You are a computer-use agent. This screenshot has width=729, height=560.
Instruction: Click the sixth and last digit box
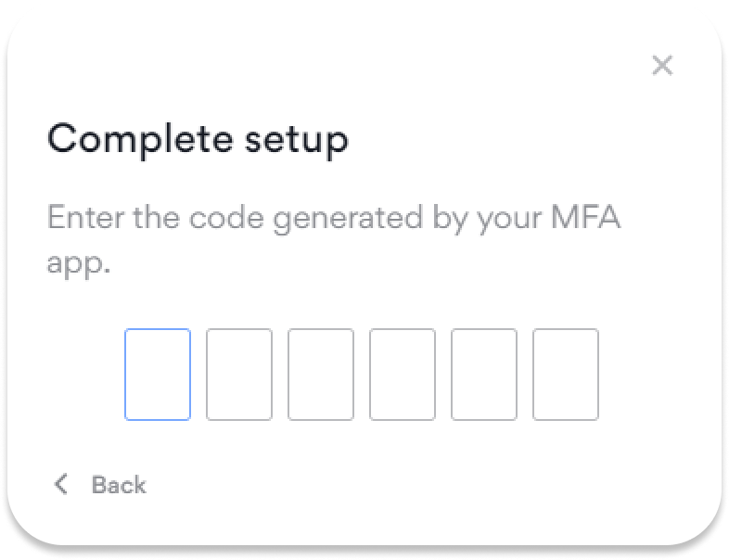(566, 375)
